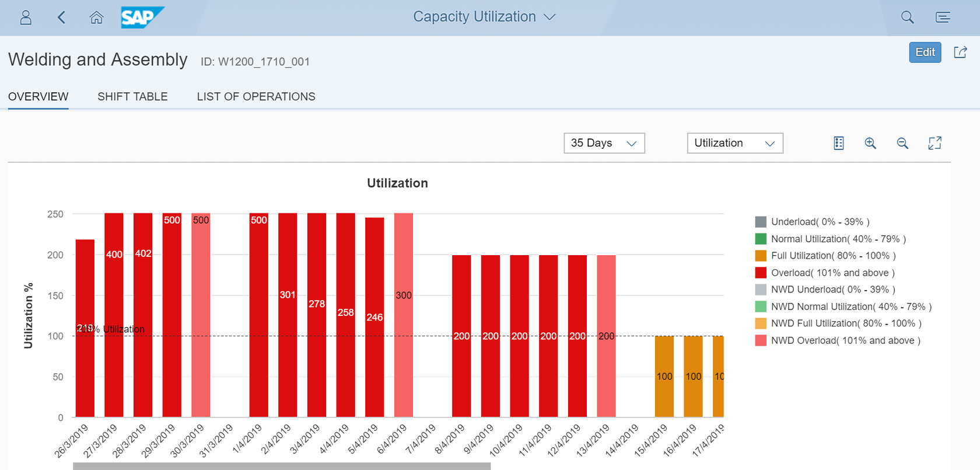The height and width of the screenshot is (470, 980).
Task: Click the Underload legend swatch
Action: [x=761, y=222]
